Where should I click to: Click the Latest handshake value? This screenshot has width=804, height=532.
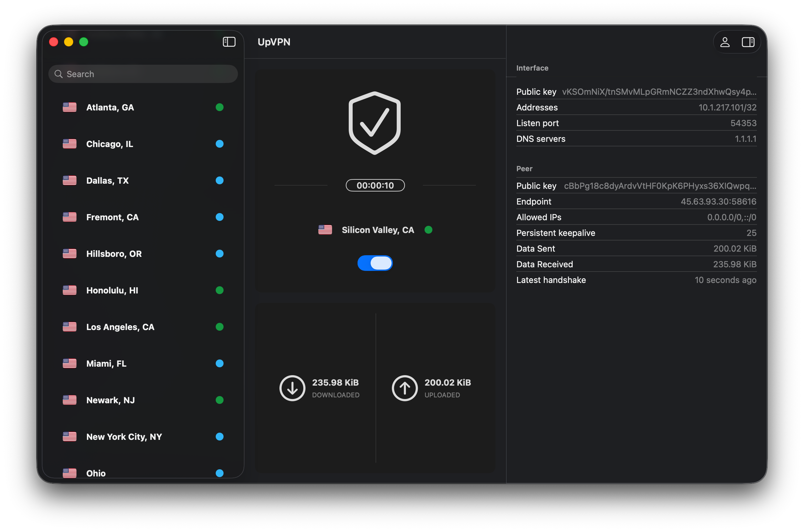point(725,280)
